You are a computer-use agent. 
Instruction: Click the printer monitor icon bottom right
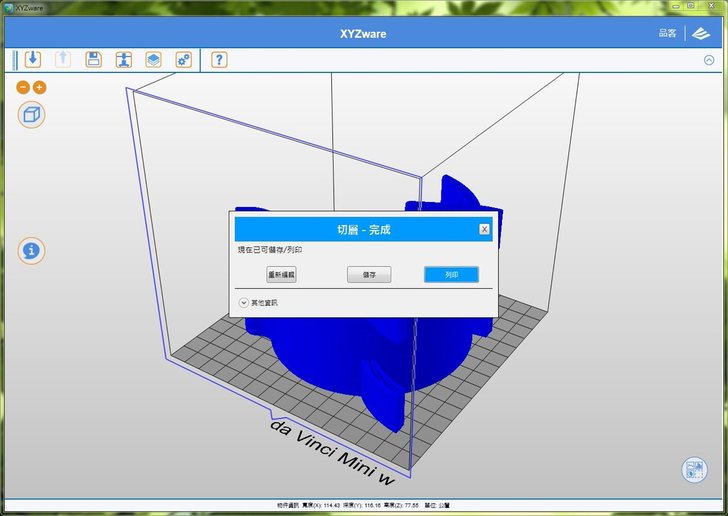694,470
